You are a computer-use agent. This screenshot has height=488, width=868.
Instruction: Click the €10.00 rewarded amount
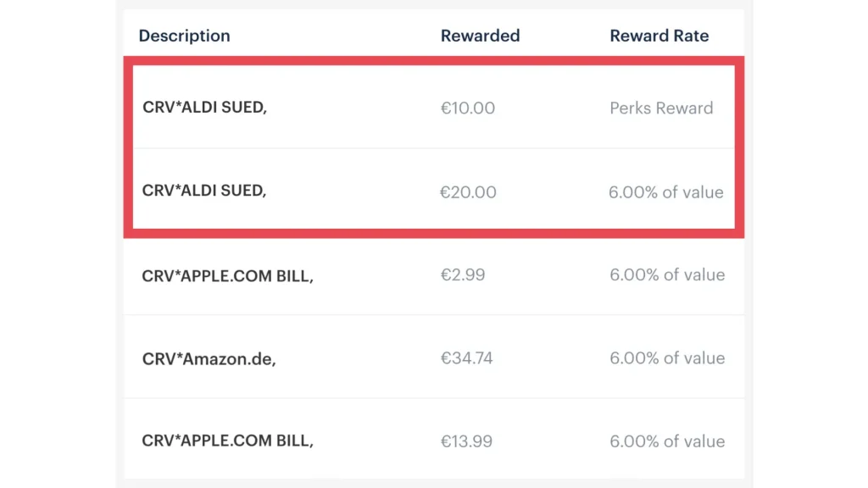(468, 108)
